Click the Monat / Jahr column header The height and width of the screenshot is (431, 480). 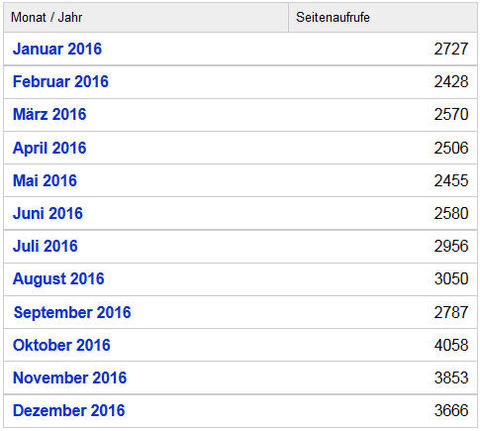pyautogui.click(x=146, y=18)
